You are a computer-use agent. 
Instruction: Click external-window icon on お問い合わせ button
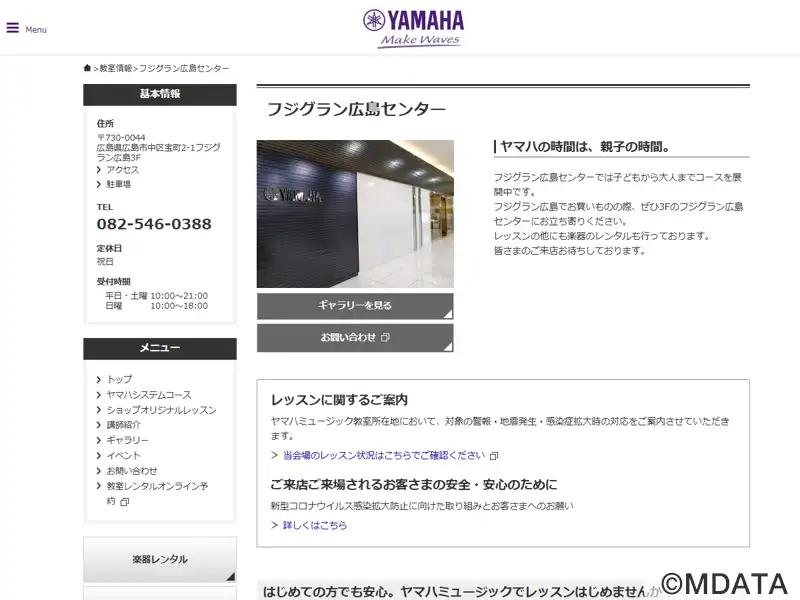tap(386, 337)
